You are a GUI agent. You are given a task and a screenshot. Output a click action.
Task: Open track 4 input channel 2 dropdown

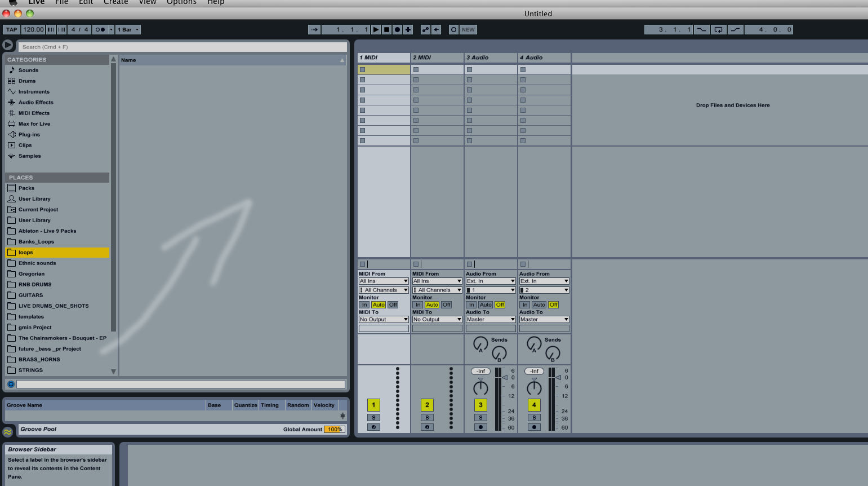544,290
